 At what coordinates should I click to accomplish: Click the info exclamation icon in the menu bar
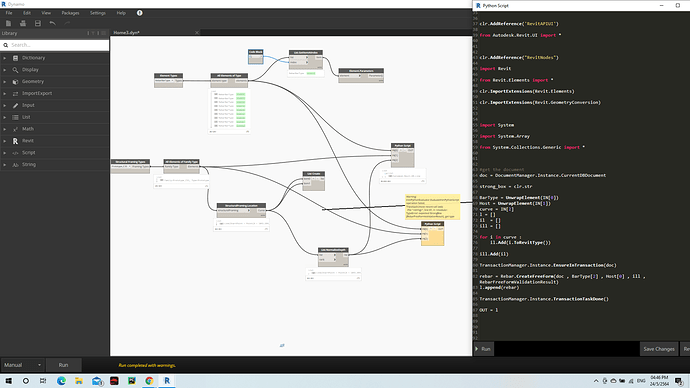139,13
